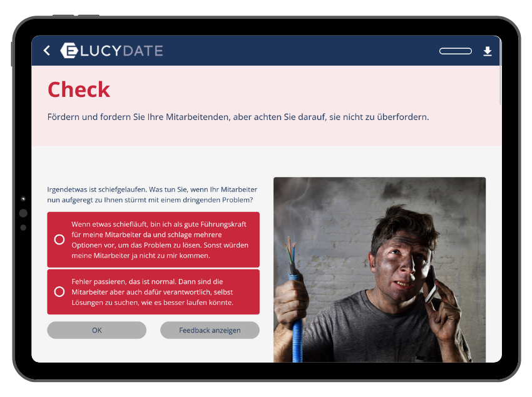
Task: Choose the second red answer card text
Action: click(152, 292)
